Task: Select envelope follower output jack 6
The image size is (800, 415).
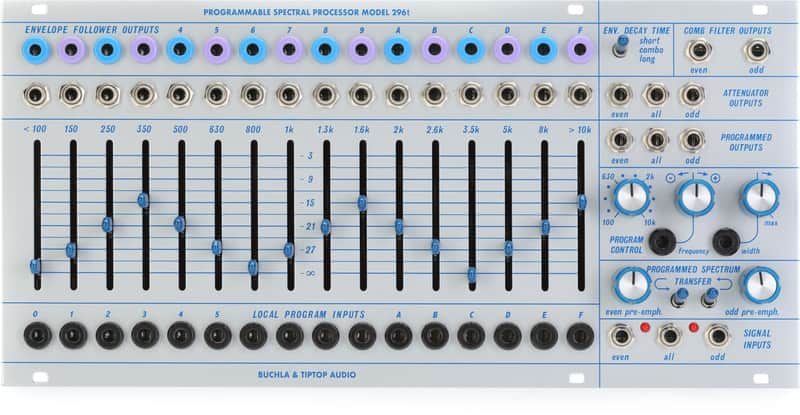Action: [x=253, y=50]
